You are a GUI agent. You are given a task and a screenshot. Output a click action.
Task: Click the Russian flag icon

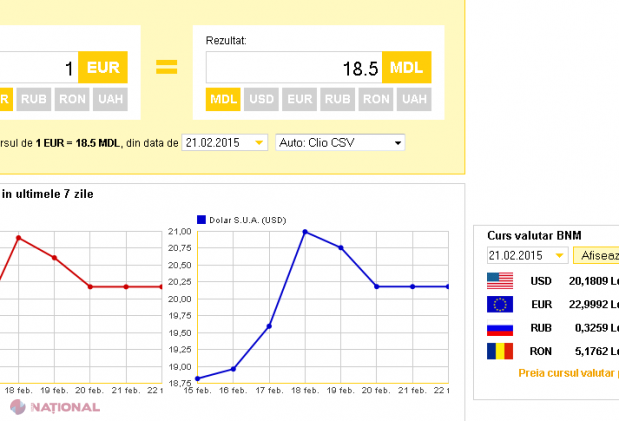coord(499,328)
